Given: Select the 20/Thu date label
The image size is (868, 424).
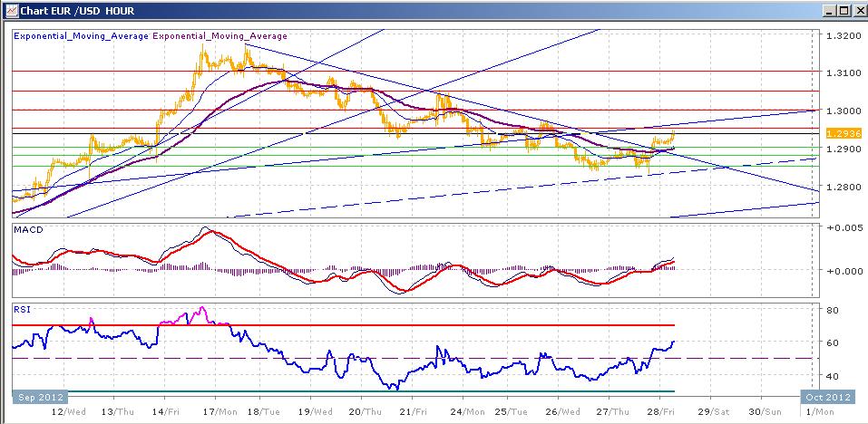Looking at the screenshot, I should [365, 412].
